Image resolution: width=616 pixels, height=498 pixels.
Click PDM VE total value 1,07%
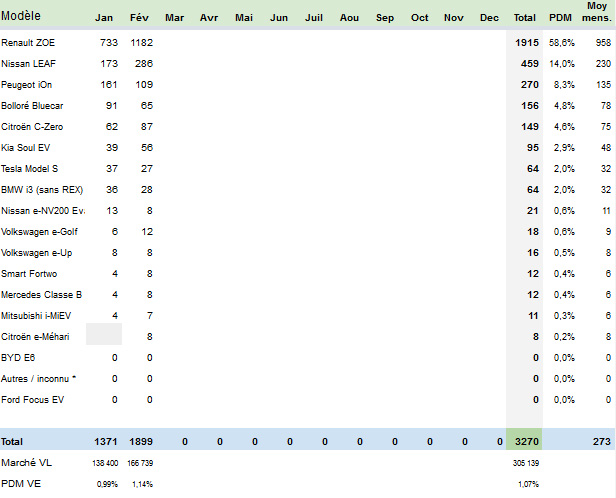(528, 484)
